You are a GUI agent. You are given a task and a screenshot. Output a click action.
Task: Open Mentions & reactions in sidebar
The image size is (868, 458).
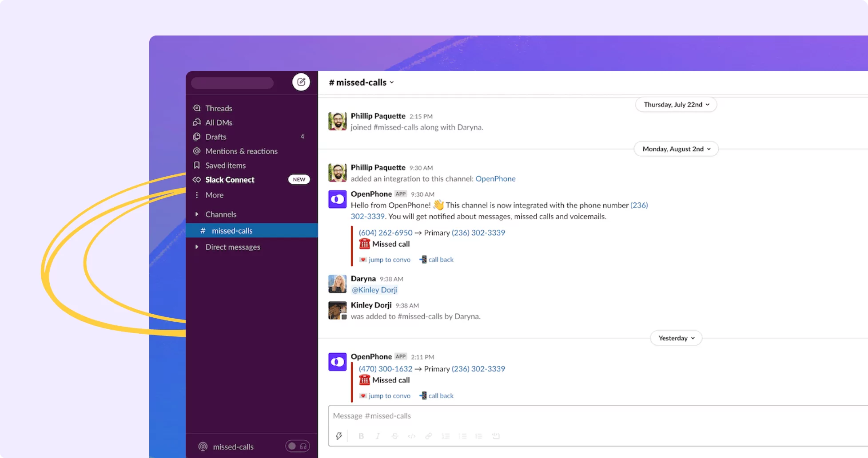[x=241, y=151]
